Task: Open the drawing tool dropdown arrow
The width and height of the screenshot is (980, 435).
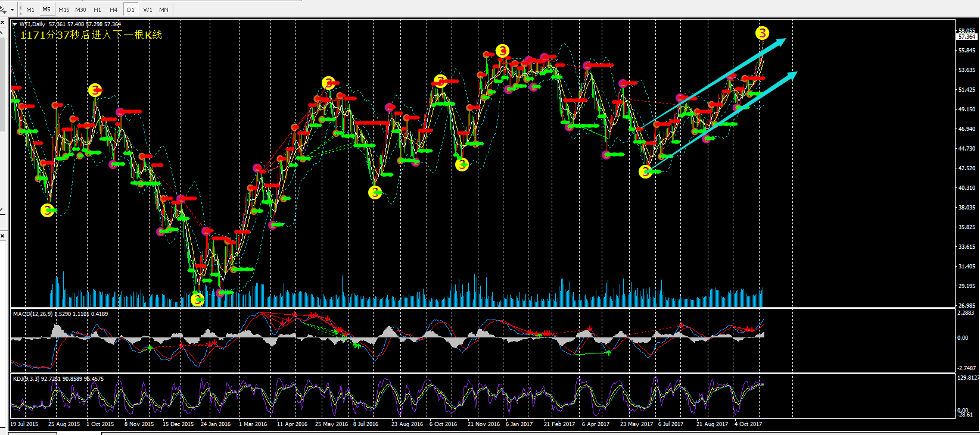Action: point(12,10)
